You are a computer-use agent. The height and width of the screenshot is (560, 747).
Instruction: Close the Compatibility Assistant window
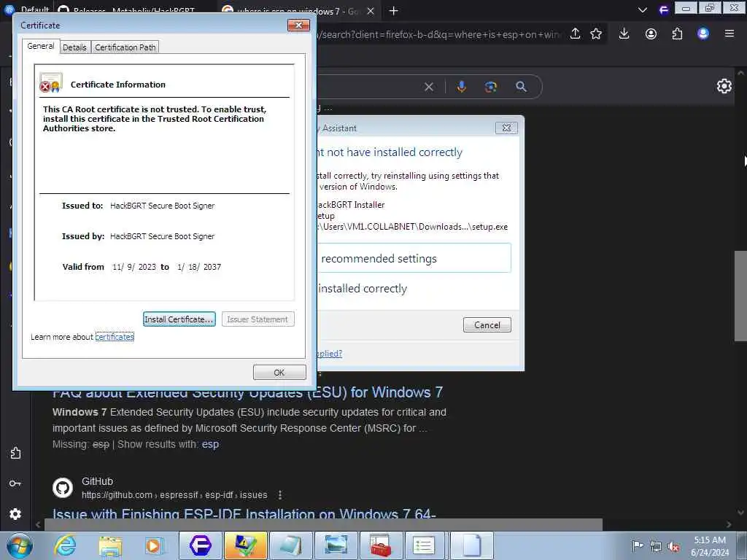click(506, 128)
